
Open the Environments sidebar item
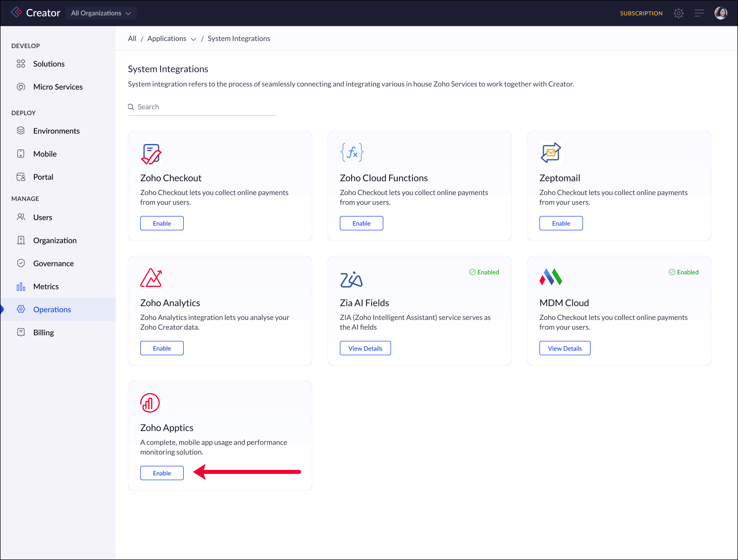pos(56,131)
